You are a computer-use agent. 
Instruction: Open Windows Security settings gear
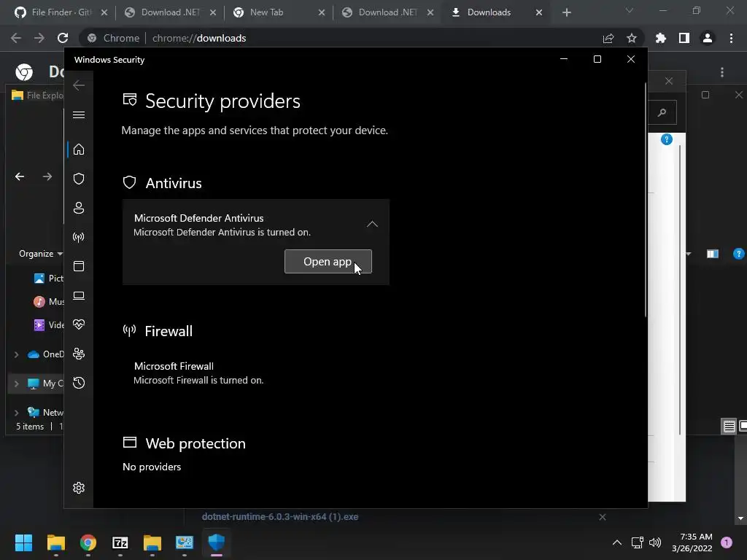[x=79, y=488]
